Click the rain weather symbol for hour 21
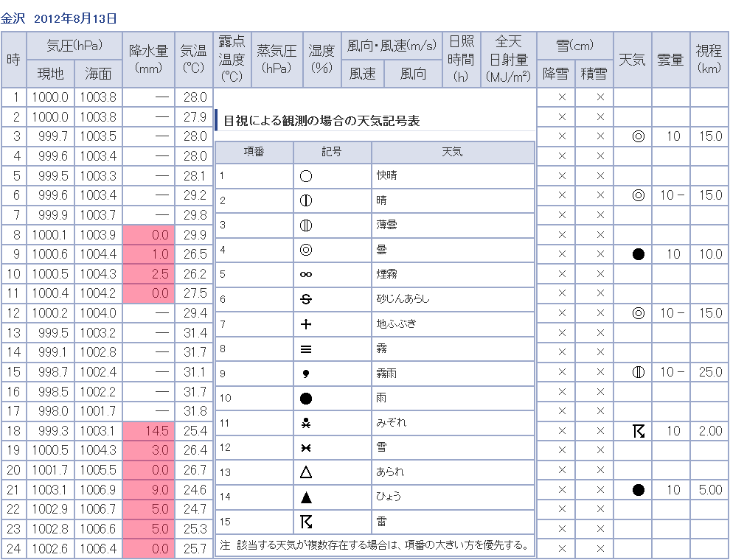 click(x=639, y=490)
